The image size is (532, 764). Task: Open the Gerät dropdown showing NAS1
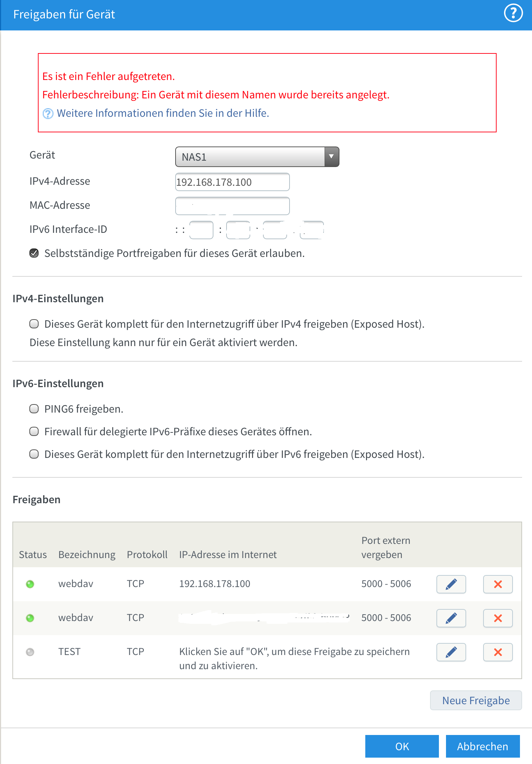[257, 157]
